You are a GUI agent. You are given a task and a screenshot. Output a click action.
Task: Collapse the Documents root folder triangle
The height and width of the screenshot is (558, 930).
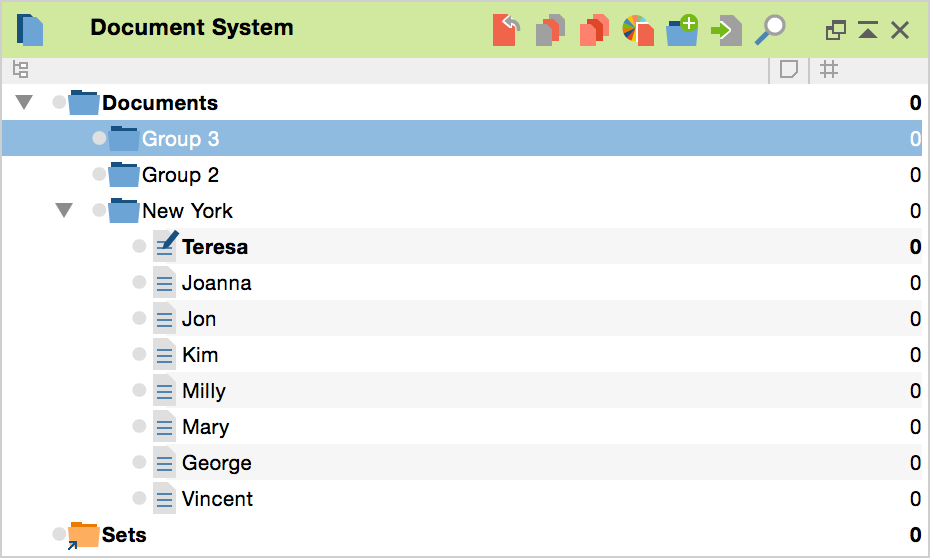[x=25, y=102]
